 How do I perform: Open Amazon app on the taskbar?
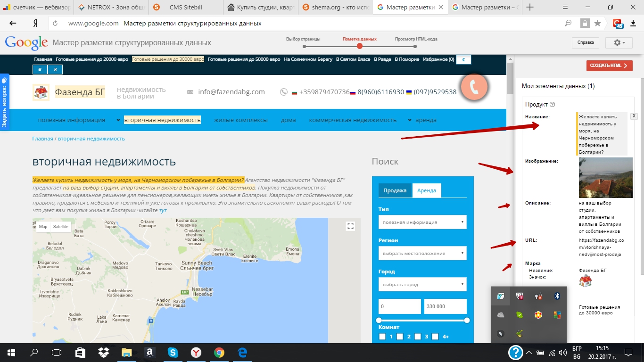[x=149, y=352]
